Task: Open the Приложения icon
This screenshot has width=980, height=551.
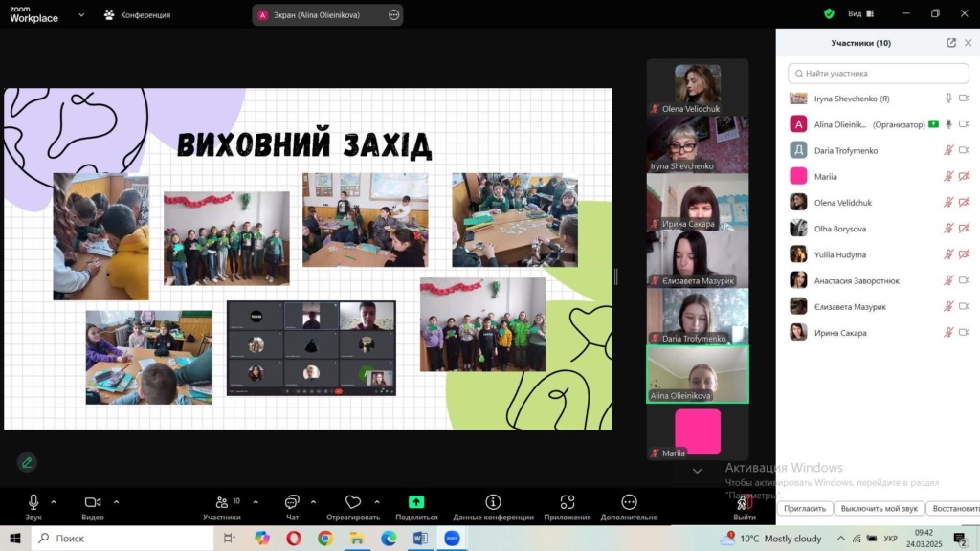Action: click(568, 501)
